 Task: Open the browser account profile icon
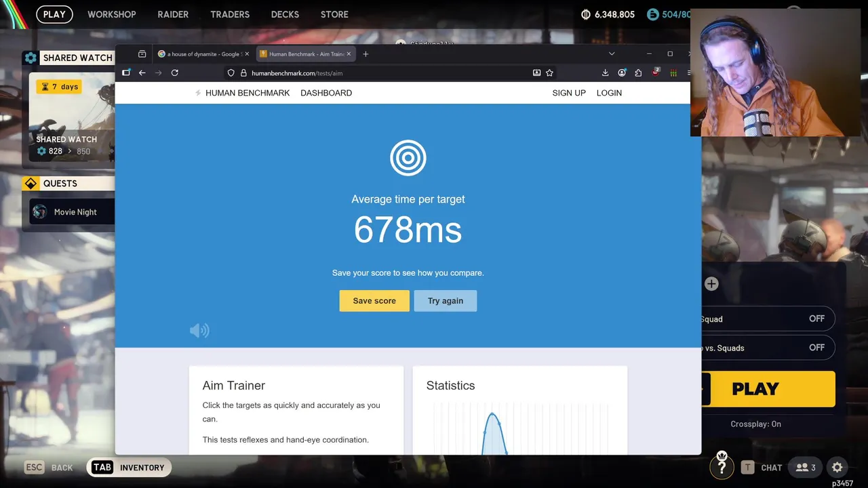pyautogui.click(x=622, y=73)
